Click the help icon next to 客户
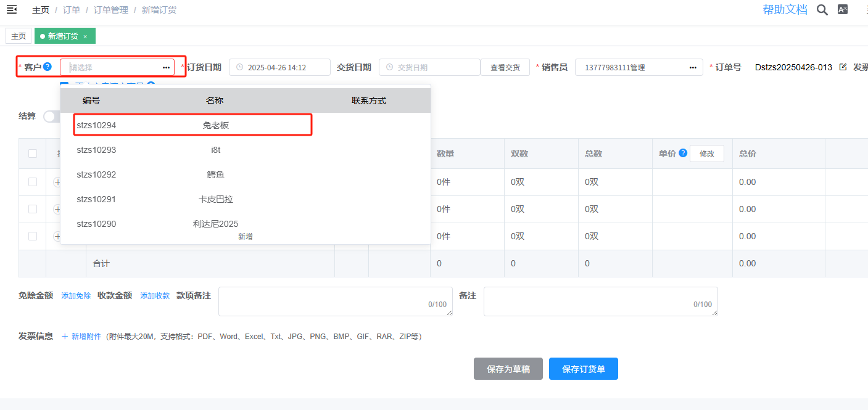 coord(48,67)
